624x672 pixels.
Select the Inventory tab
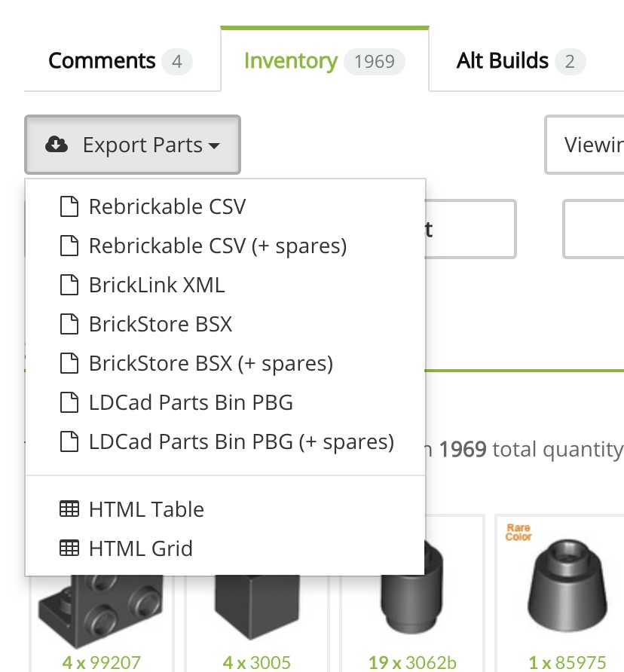(291, 61)
